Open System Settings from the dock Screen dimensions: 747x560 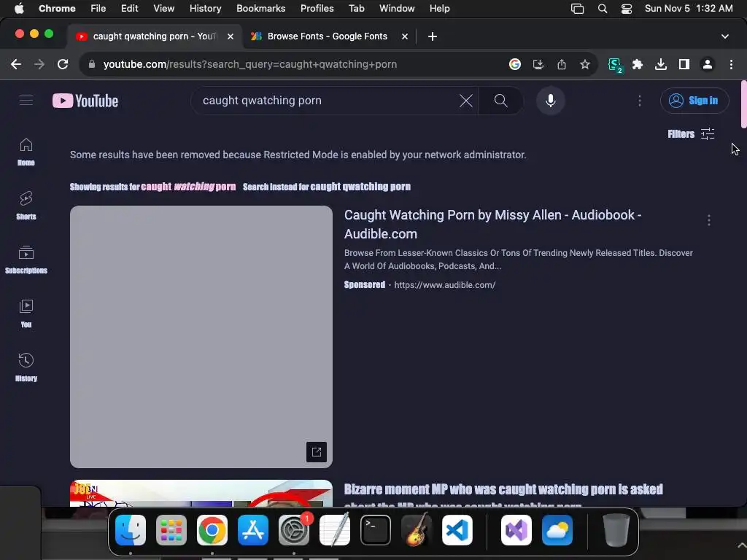(x=294, y=530)
